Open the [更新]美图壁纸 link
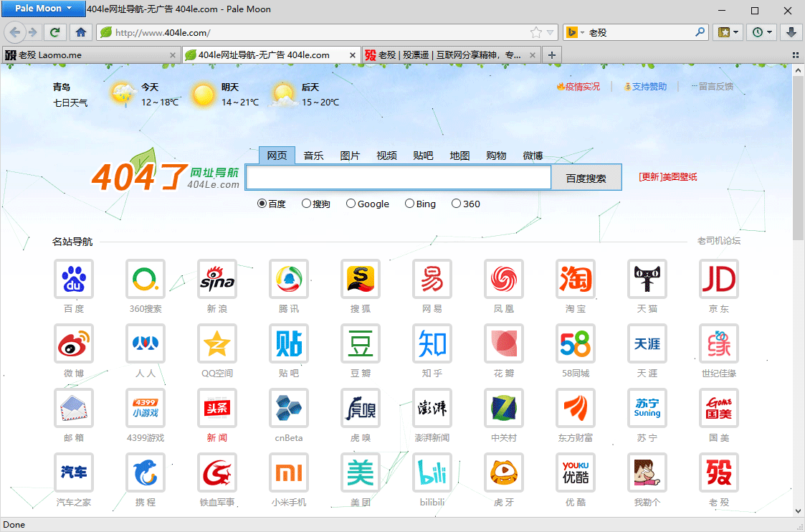The height and width of the screenshot is (532, 805). [668, 177]
